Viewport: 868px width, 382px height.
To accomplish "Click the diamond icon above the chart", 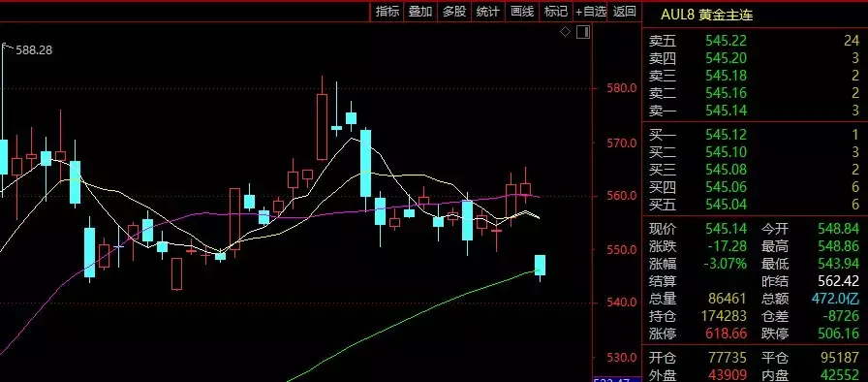I will (x=565, y=32).
